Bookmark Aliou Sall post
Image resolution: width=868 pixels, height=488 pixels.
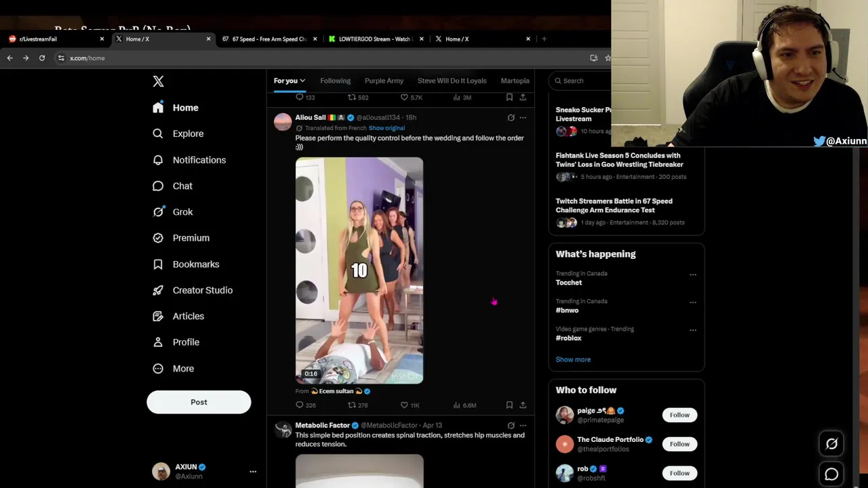509,405
